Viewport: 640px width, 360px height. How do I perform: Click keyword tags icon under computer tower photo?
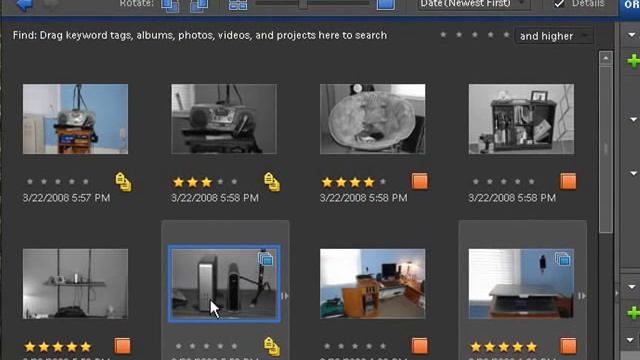tap(272, 347)
